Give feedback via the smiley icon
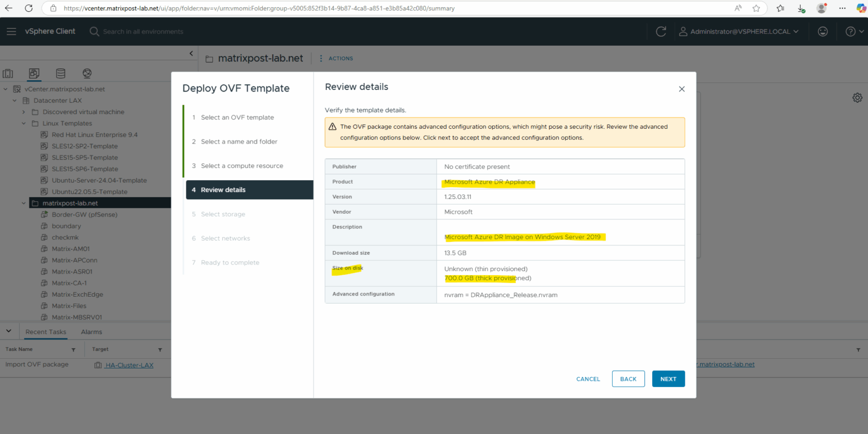This screenshot has height=434, width=868. 823,31
